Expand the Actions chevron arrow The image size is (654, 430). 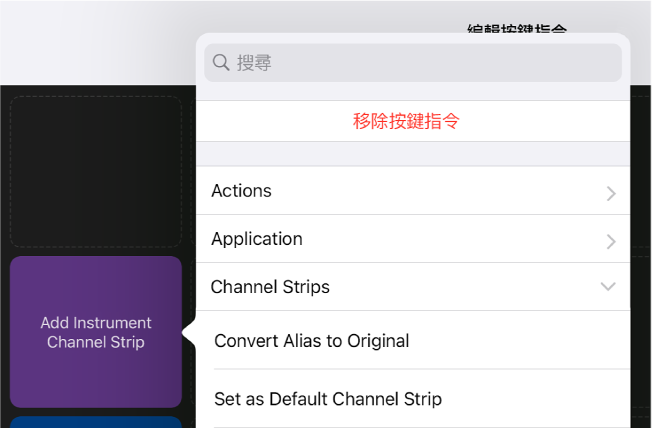tap(612, 194)
